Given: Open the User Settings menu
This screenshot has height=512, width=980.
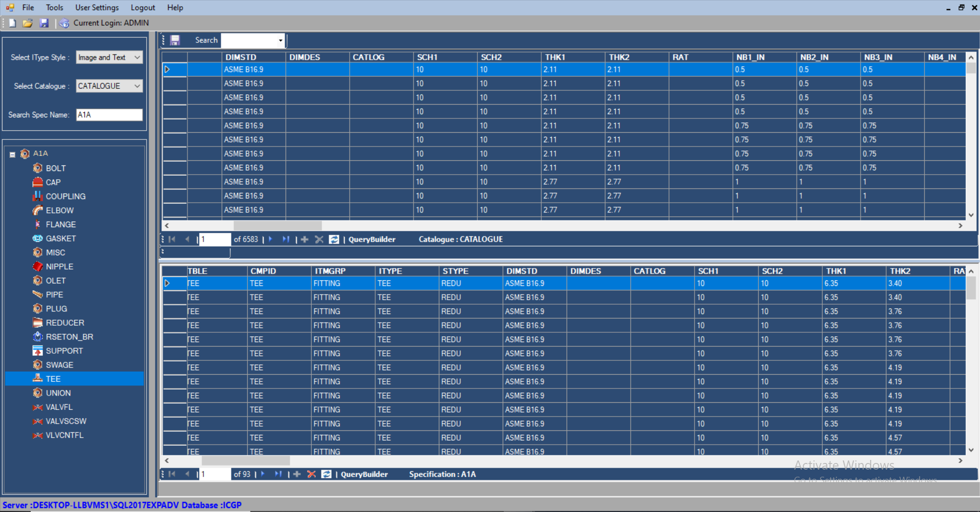Looking at the screenshot, I should 97,8.
